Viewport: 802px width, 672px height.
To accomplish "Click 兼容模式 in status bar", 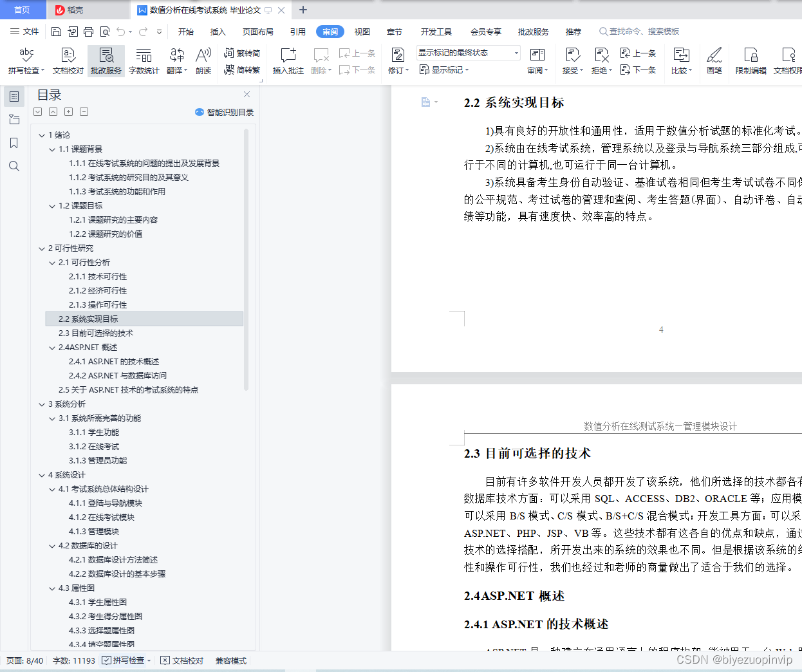I will (231, 660).
